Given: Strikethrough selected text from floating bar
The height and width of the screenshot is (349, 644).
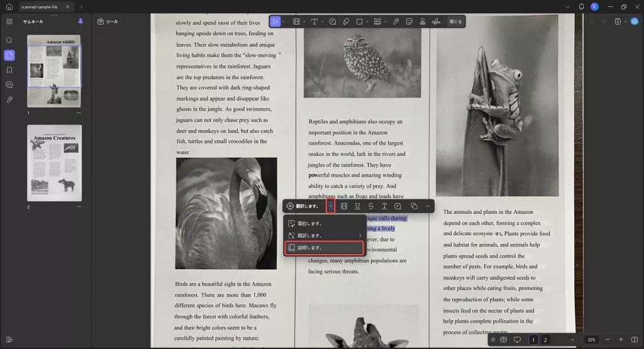Looking at the screenshot, I should 371,206.
